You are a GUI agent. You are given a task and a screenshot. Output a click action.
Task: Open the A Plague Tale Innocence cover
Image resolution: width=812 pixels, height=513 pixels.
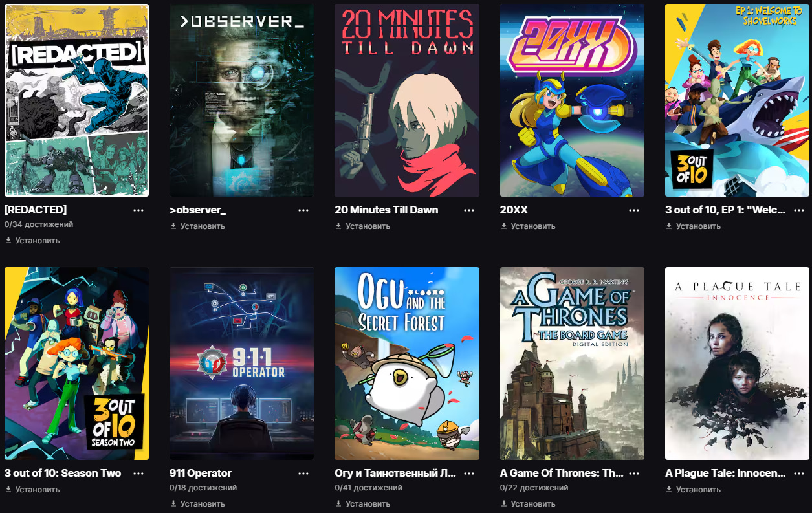point(737,364)
